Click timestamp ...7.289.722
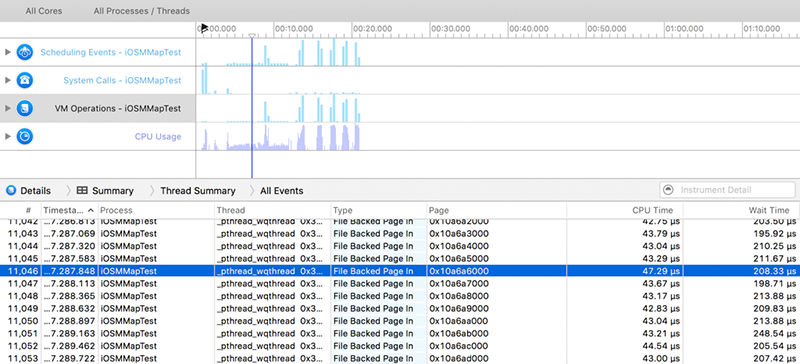Screen dimensions: 800x364 70,358
